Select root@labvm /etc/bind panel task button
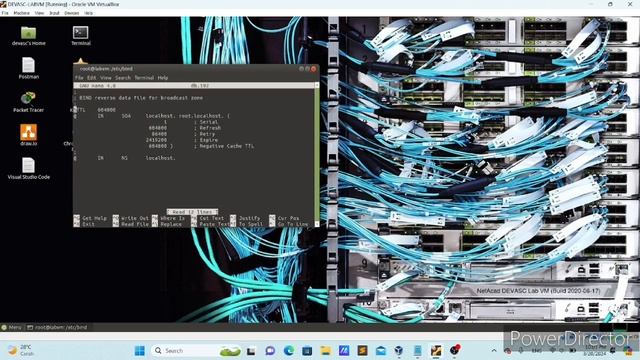Viewport: 640px width, 360px height. click(57, 327)
